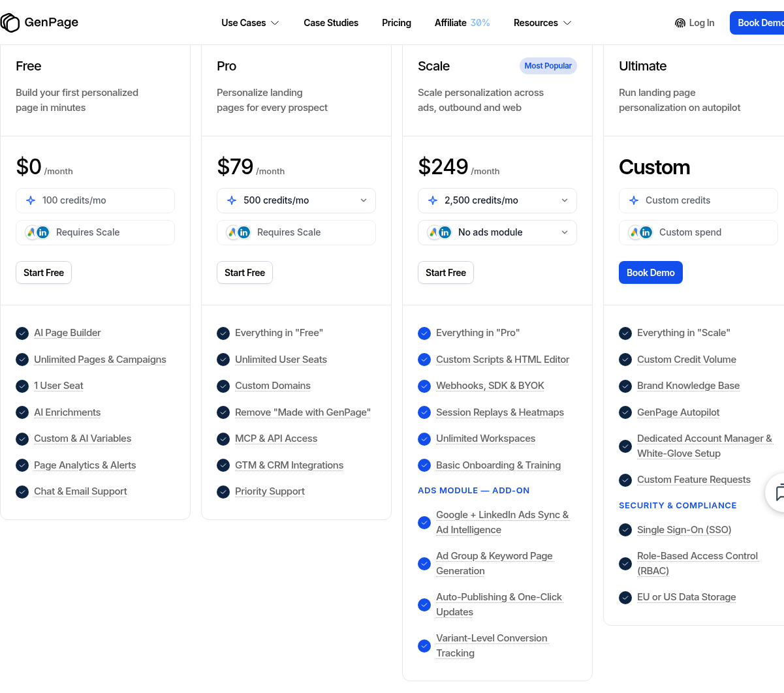The image size is (784, 693).
Task: Open the 2,500 credits/mo dropdown
Action: click(x=497, y=200)
